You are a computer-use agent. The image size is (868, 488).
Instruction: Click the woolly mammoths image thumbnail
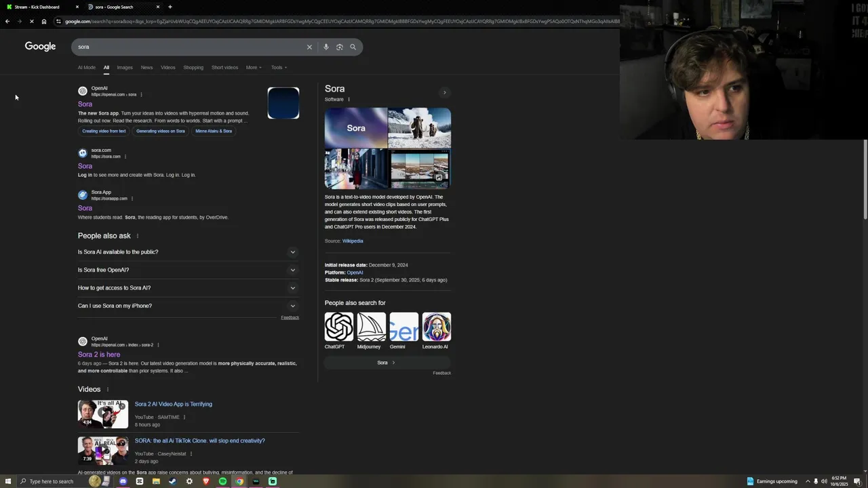(x=420, y=128)
